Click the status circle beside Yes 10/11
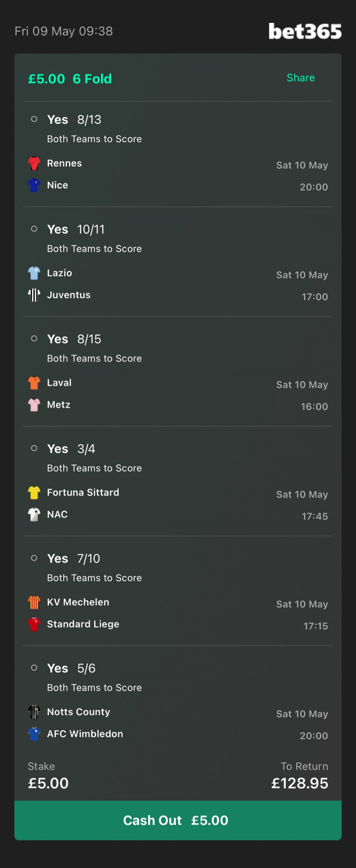Image resolution: width=356 pixels, height=868 pixels. 34,229
